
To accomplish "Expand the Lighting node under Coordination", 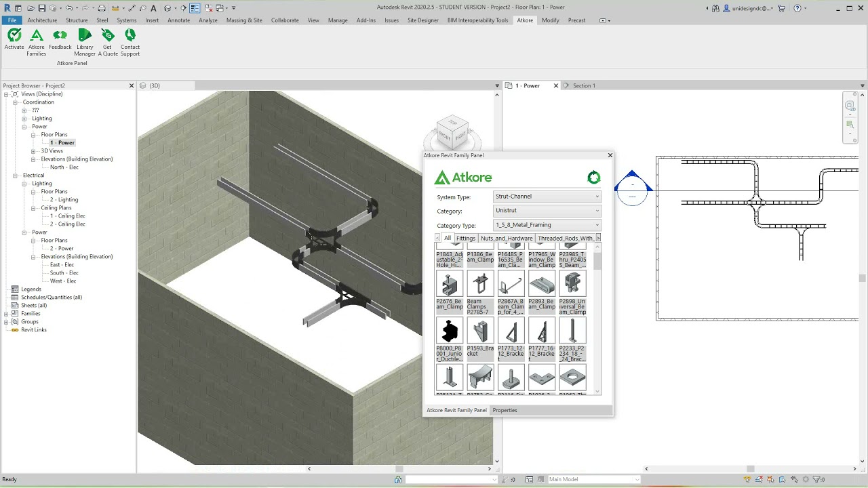I will (24, 119).
